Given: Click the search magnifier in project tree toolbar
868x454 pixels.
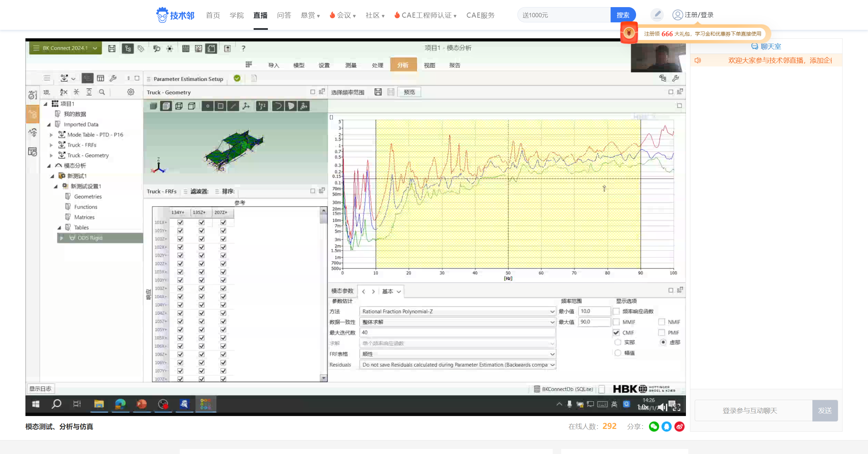Looking at the screenshot, I should [x=102, y=92].
